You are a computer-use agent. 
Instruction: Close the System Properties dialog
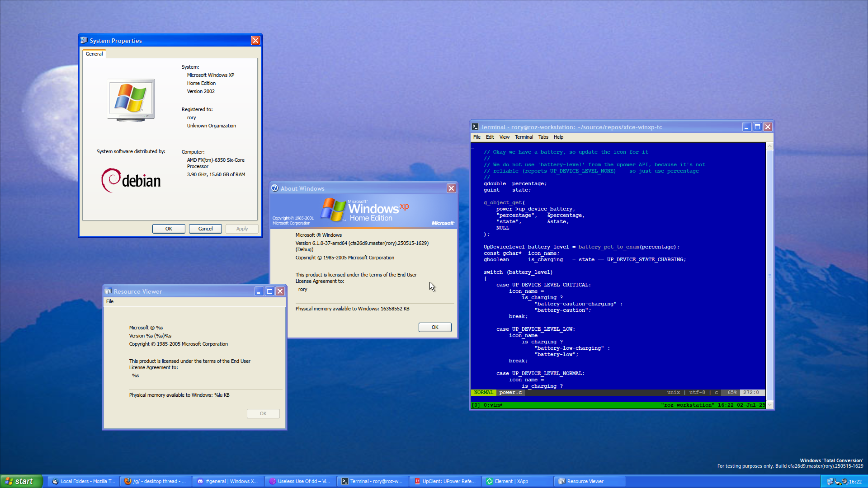255,40
